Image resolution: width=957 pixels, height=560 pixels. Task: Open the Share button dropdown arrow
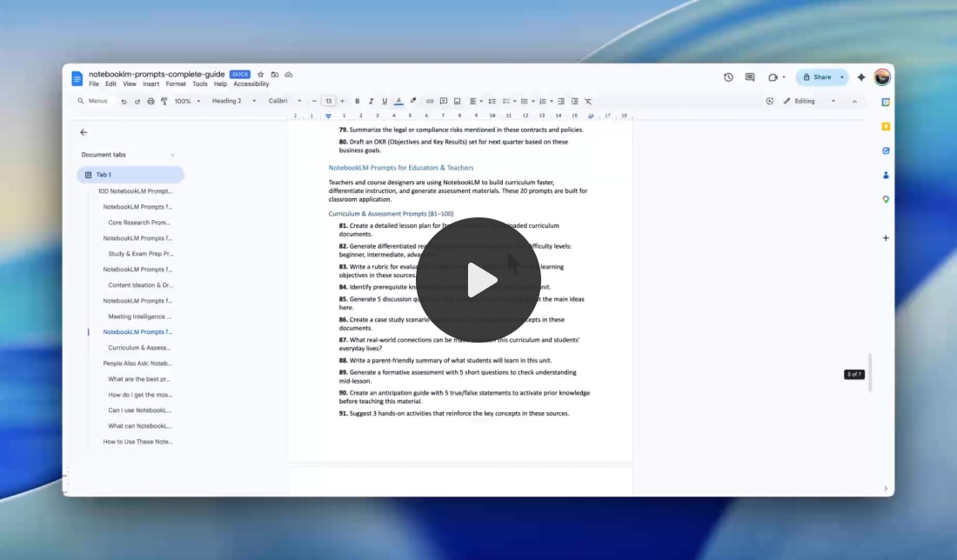(842, 77)
